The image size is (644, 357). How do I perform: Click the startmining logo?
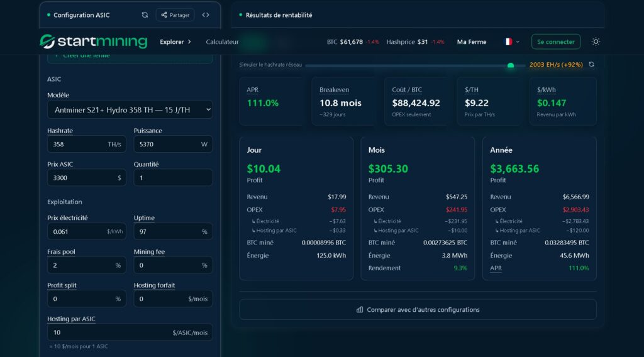click(x=93, y=41)
